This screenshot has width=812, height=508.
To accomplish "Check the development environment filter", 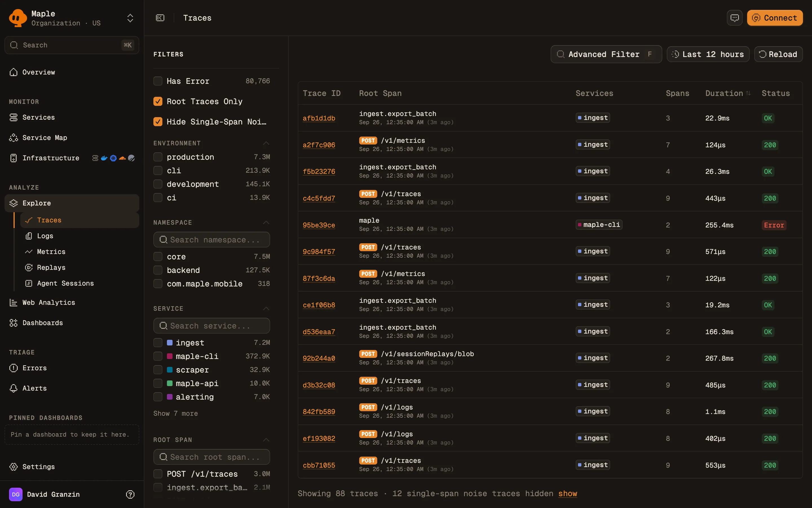I will point(158,184).
